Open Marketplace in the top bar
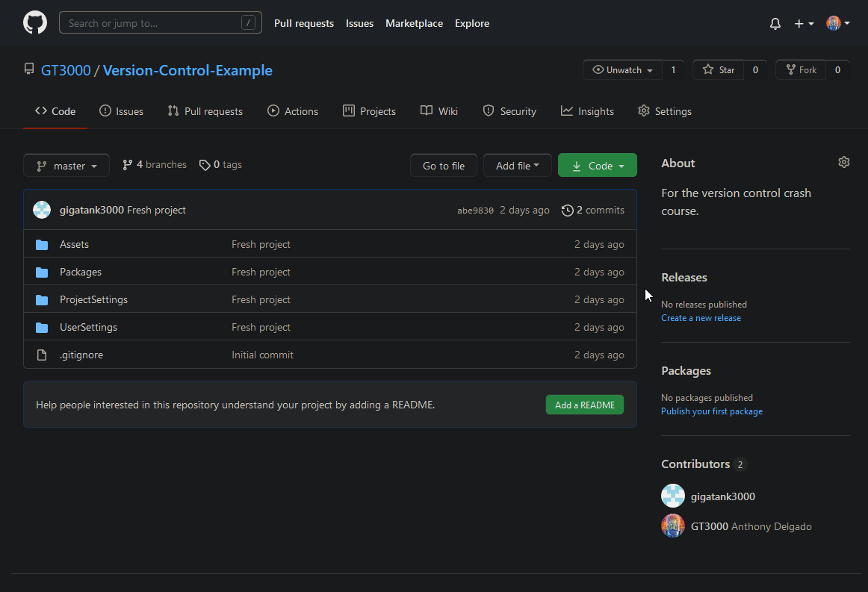 point(414,23)
